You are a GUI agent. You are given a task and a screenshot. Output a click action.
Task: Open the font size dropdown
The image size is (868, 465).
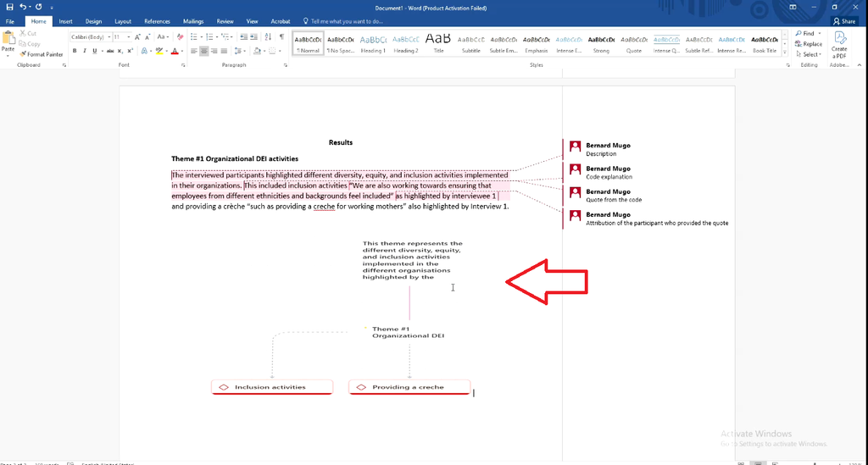click(129, 37)
